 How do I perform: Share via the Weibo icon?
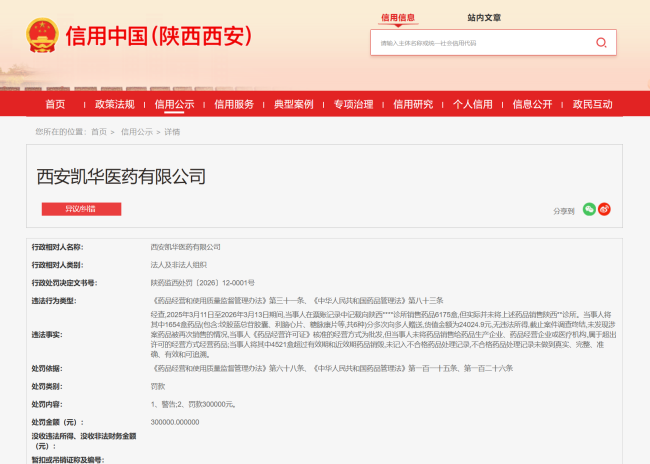point(604,209)
